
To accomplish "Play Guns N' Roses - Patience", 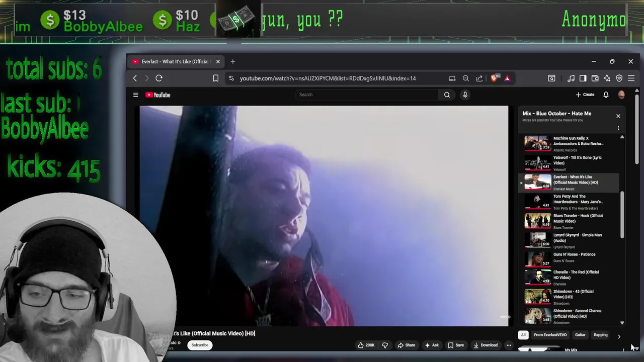I will click(x=569, y=259).
